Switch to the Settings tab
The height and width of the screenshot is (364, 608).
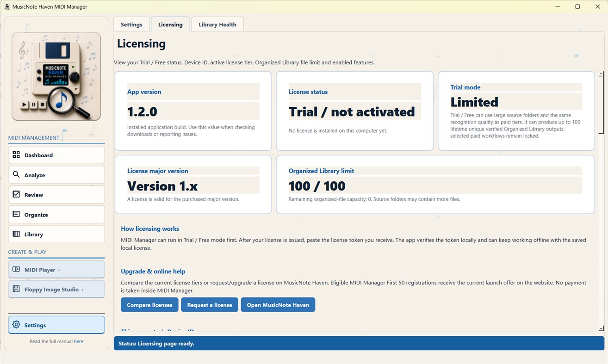click(131, 25)
